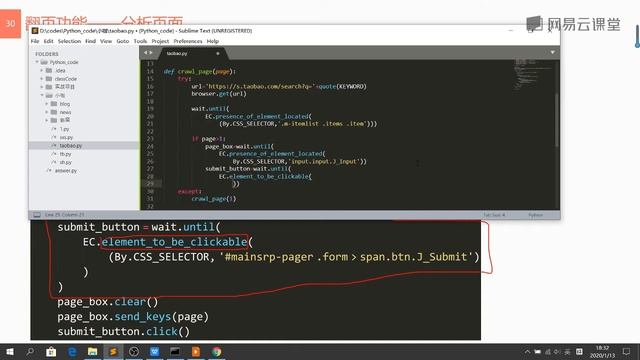Click 'page_box.send_keys(page)' in the slide code
640x360 pixels.
(133, 317)
